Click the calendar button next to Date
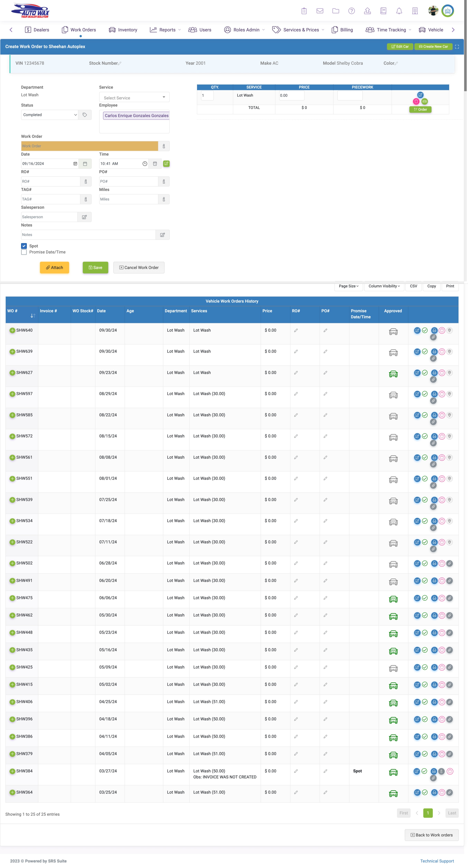Viewport: 468px width, 868px height. [85, 164]
